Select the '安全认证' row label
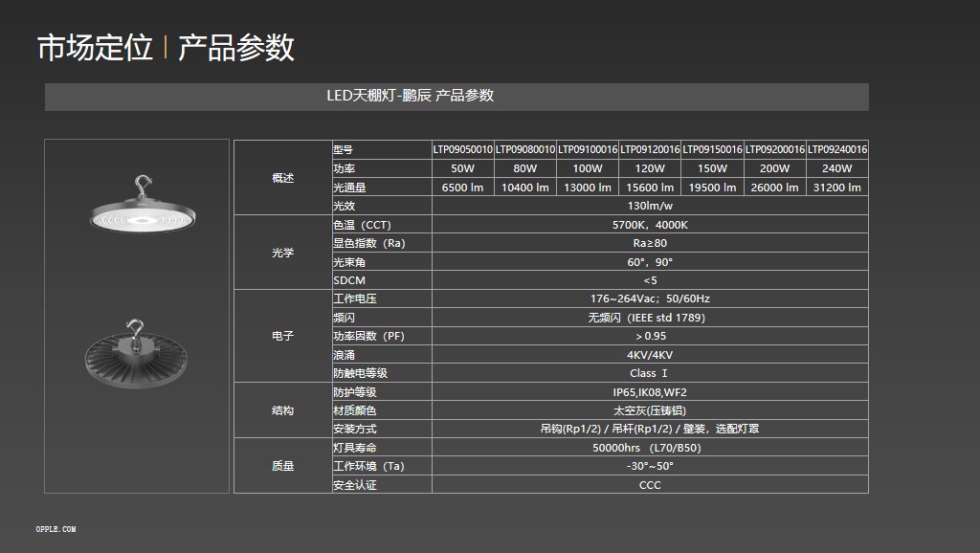980x553 pixels. [x=355, y=485]
